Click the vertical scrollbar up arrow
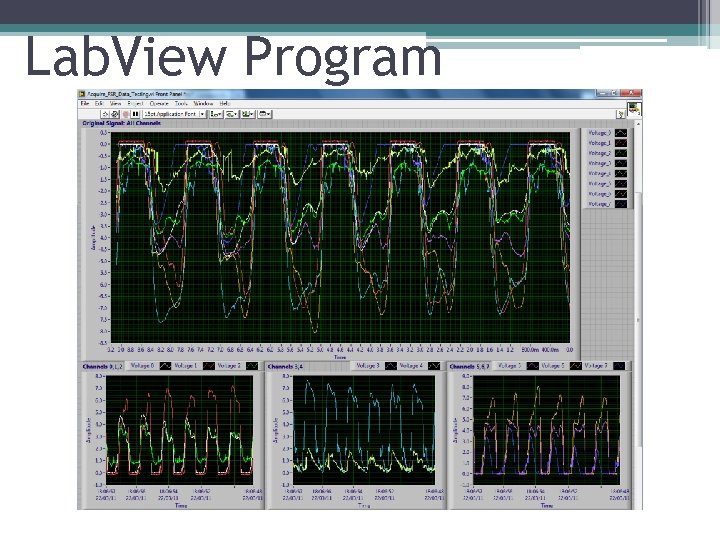The height and width of the screenshot is (540, 720). (638, 124)
